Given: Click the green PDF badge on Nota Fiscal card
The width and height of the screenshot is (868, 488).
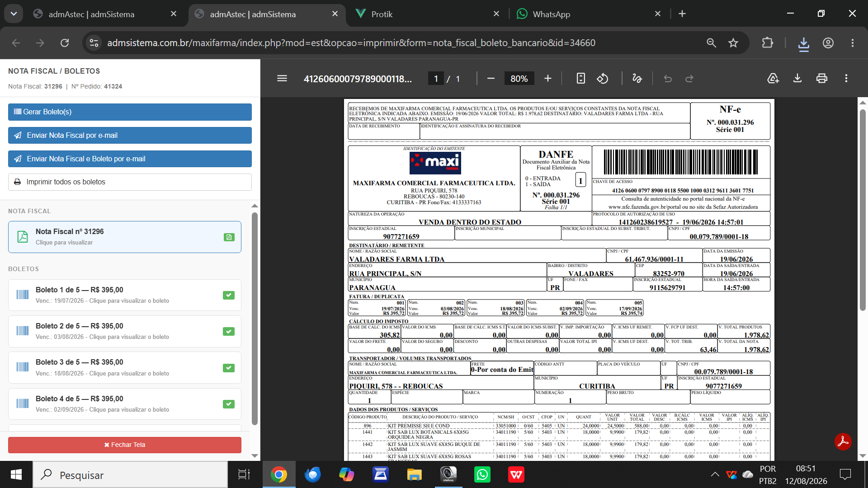Looking at the screenshot, I should pyautogui.click(x=229, y=237).
